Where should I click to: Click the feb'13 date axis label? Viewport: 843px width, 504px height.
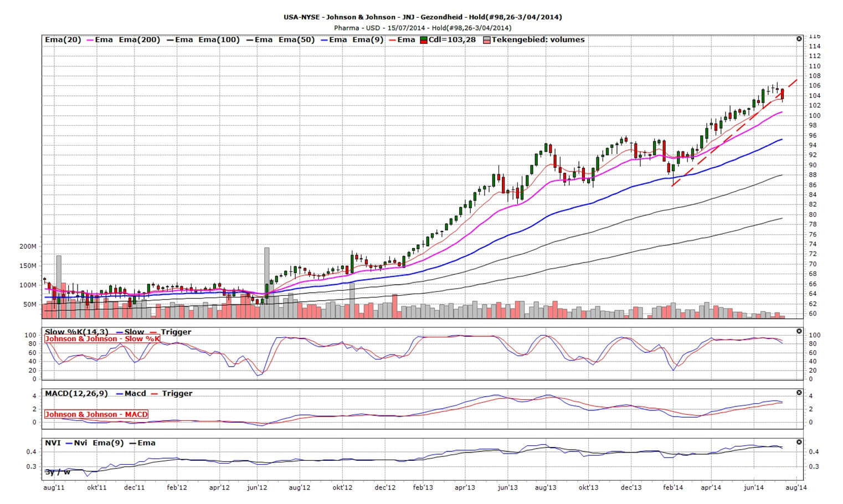pos(423,488)
